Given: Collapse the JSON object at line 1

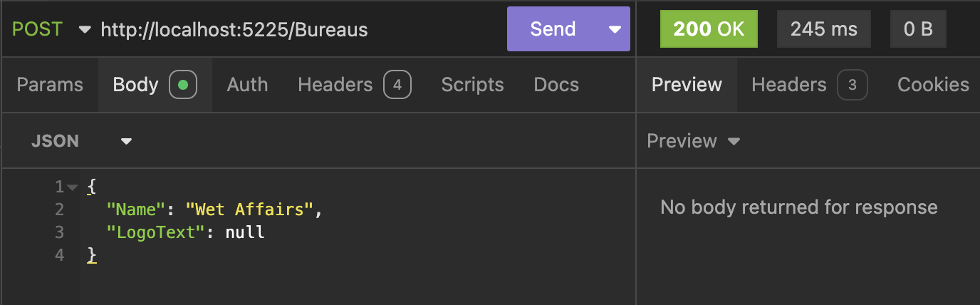Looking at the screenshot, I should coord(73,187).
